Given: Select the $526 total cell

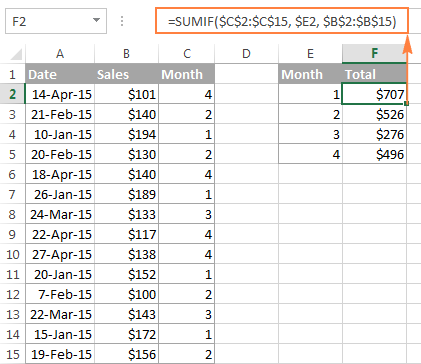Looking at the screenshot, I should tap(374, 114).
